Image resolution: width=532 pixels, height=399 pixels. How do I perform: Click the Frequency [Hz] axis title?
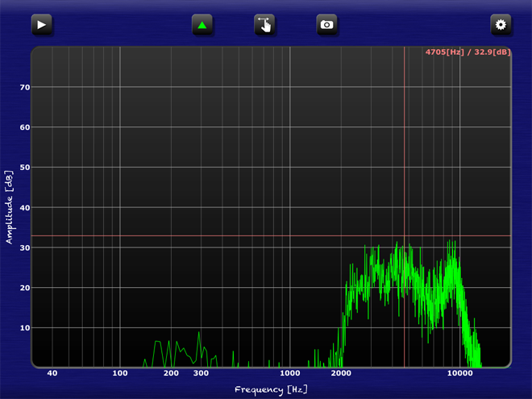point(271,389)
